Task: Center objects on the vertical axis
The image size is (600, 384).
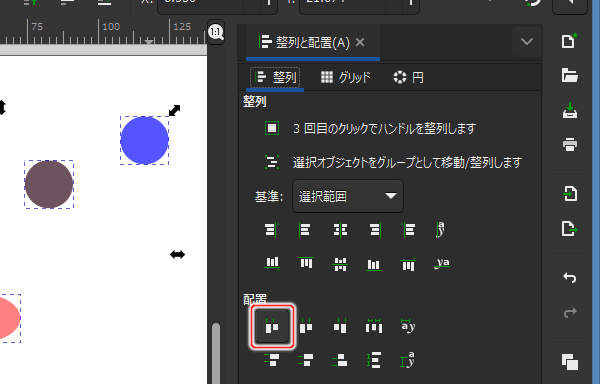Action: (340, 229)
